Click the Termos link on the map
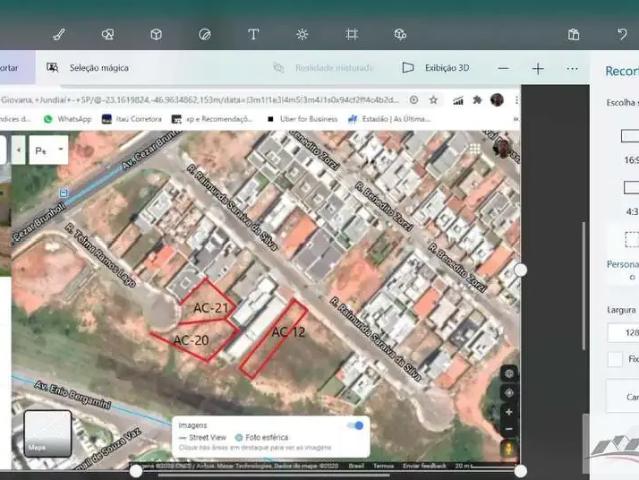 [383, 466]
